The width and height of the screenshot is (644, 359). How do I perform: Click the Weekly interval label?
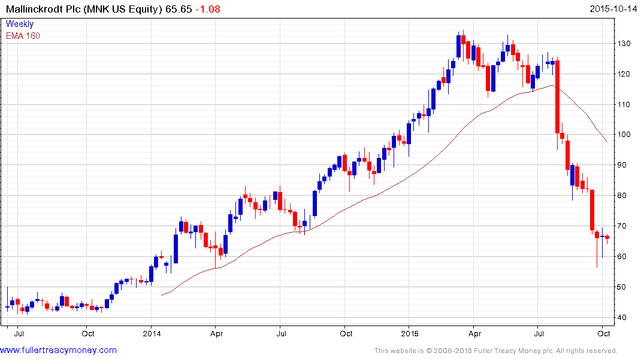click(x=20, y=24)
